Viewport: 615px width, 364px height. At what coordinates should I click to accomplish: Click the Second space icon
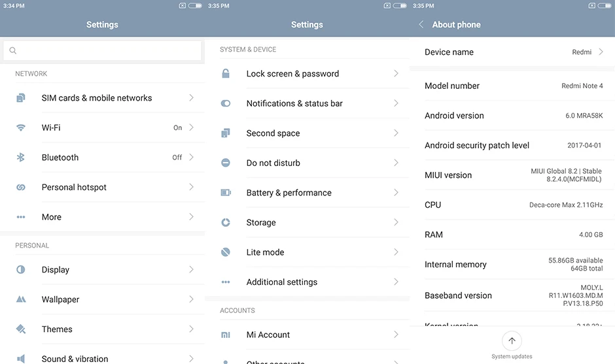[226, 133]
